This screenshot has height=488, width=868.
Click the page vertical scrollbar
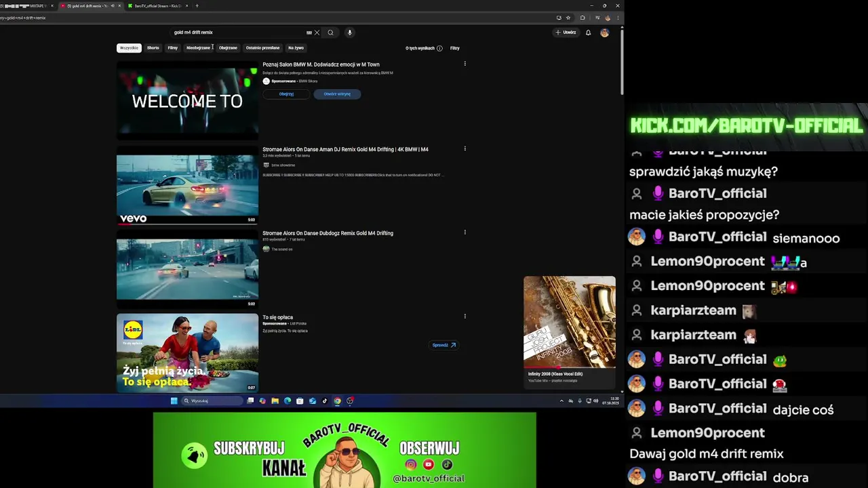coord(621,61)
